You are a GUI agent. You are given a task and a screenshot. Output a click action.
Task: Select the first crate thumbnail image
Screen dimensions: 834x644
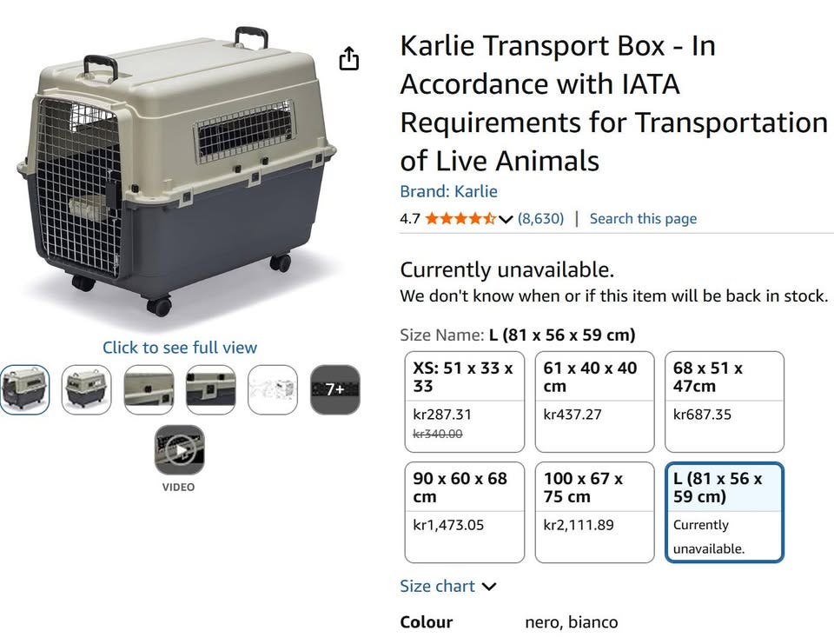(24, 389)
